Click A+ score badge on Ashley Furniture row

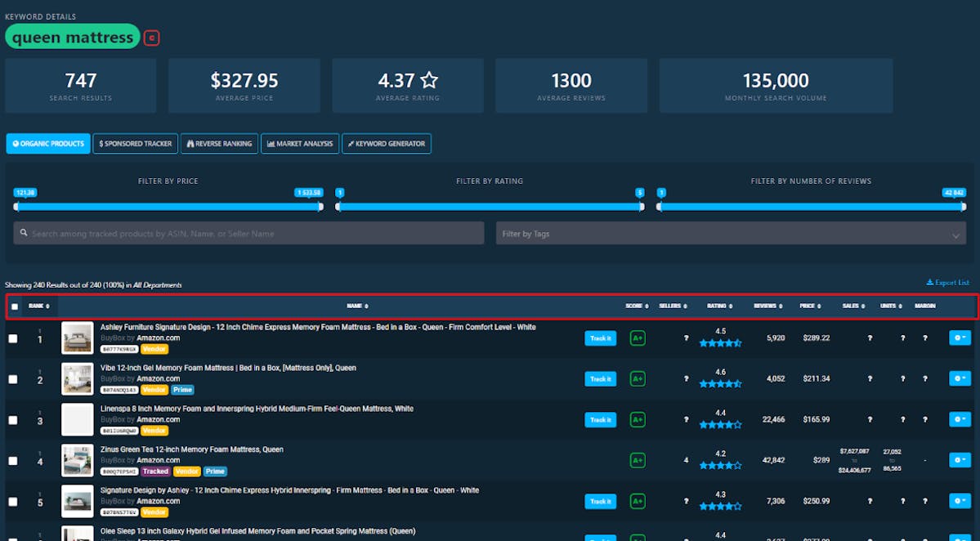click(x=638, y=338)
